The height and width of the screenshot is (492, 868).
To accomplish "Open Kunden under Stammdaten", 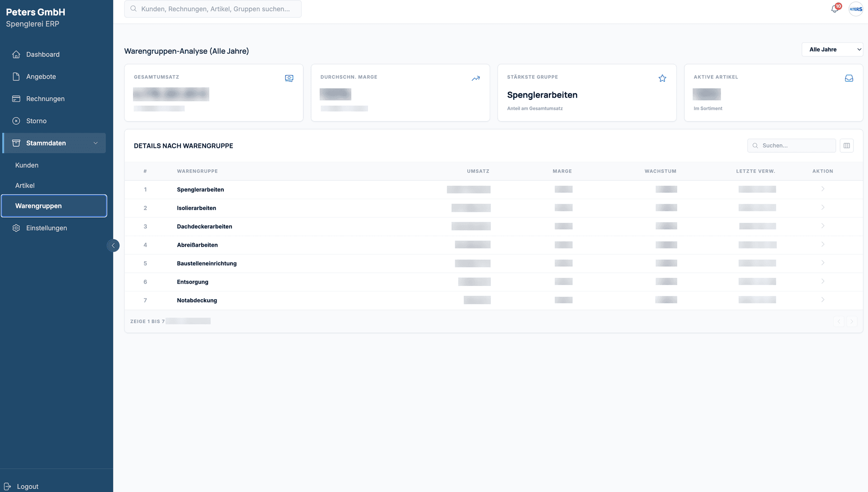I will [x=54, y=165].
